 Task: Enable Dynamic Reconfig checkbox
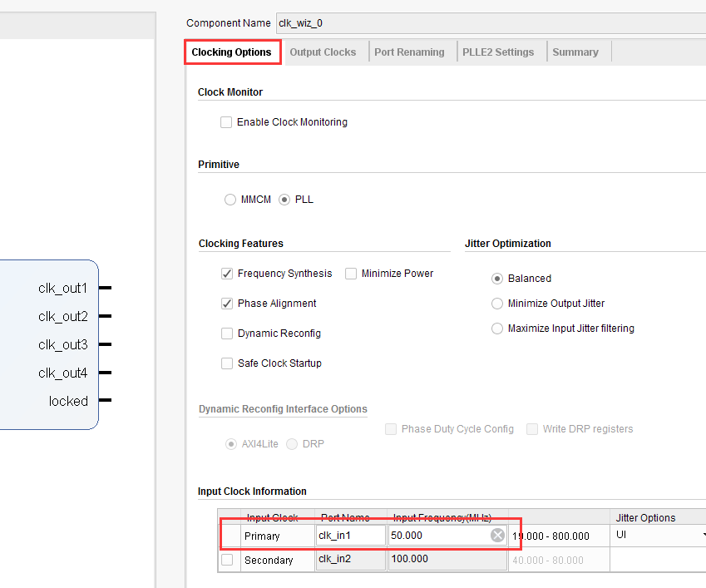(x=227, y=334)
